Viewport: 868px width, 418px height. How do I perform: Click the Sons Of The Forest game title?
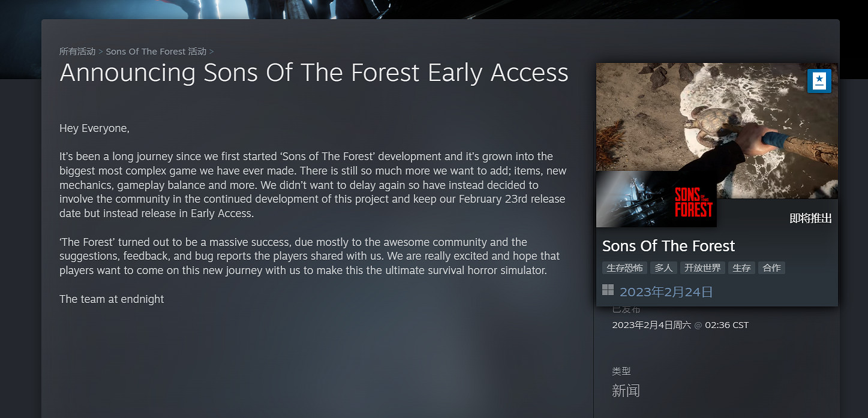point(668,246)
